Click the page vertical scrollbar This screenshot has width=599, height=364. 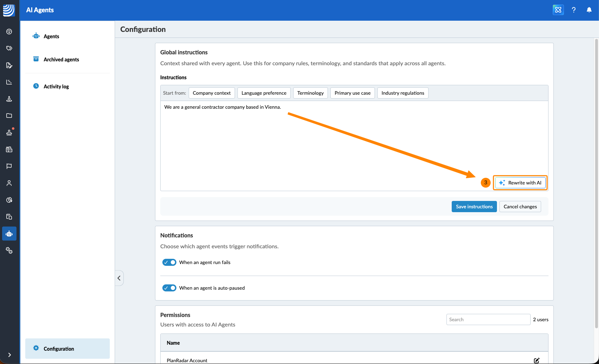(596, 183)
